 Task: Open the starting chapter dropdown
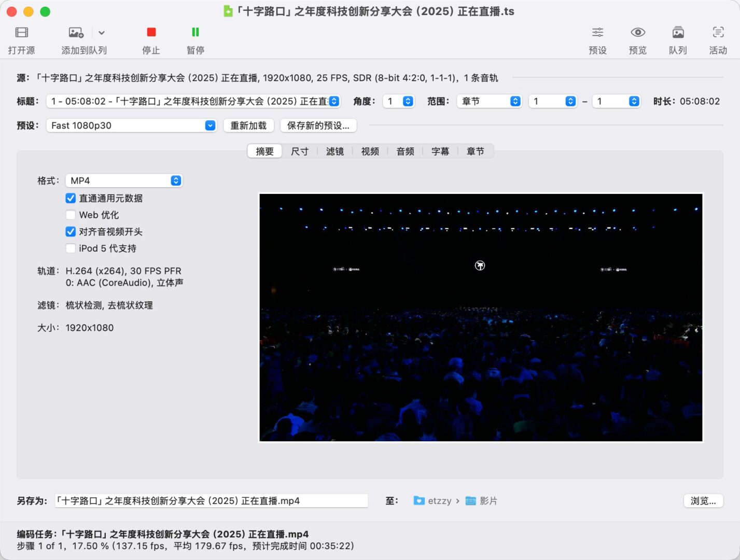tap(553, 101)
